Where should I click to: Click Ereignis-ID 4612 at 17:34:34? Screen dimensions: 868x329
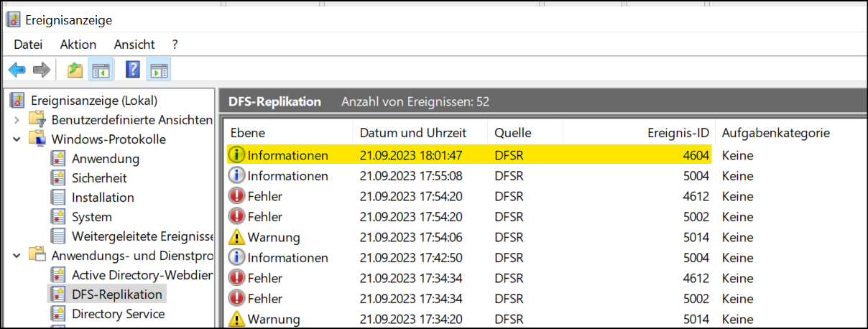(696, 278)
